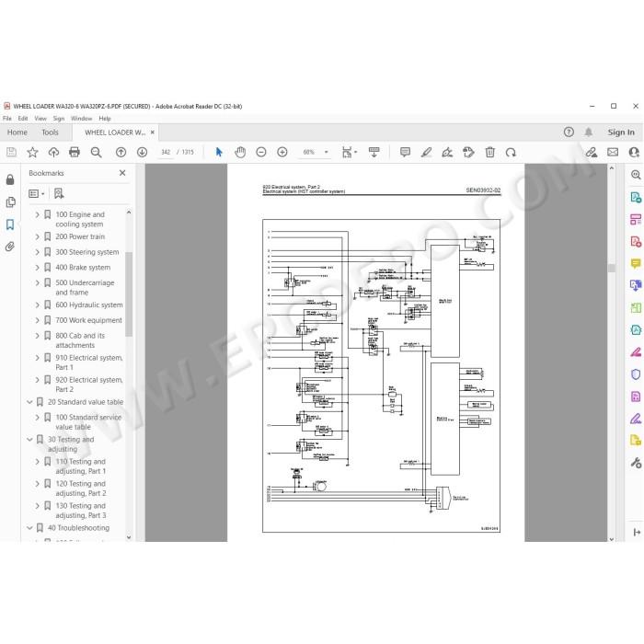Expand 600 Hydraulic system bookmark
Viewport: 644px width, 644px height.
pos(38,305)
